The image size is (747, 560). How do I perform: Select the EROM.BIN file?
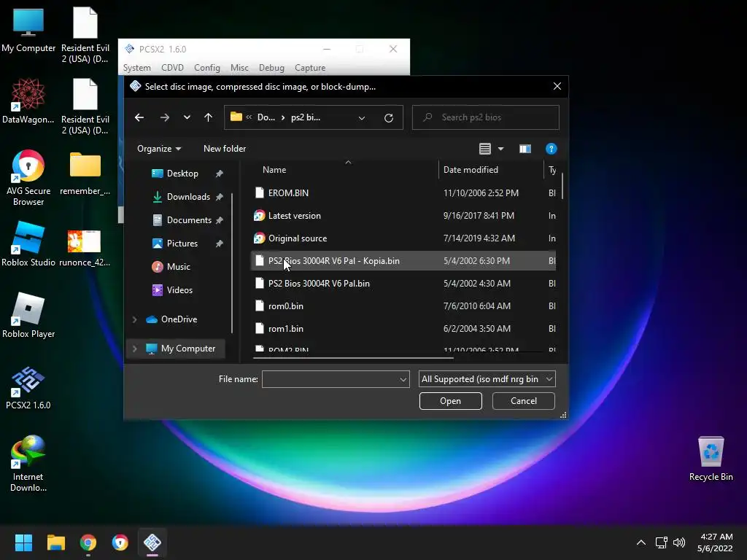[403, 192]
